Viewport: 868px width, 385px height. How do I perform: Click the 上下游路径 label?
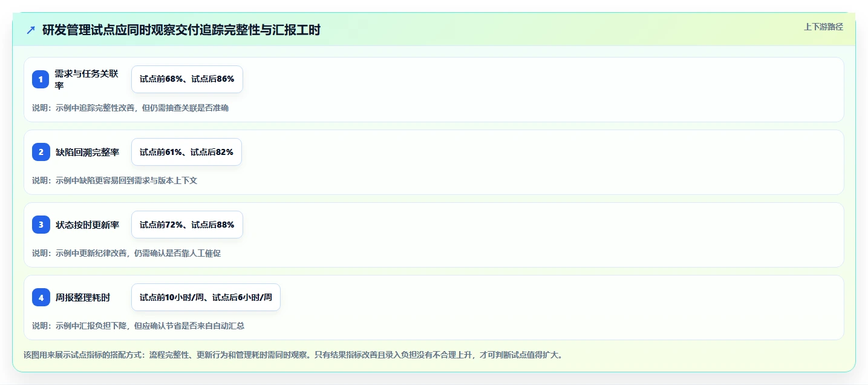pyautogui.click(x=823, y=27)
